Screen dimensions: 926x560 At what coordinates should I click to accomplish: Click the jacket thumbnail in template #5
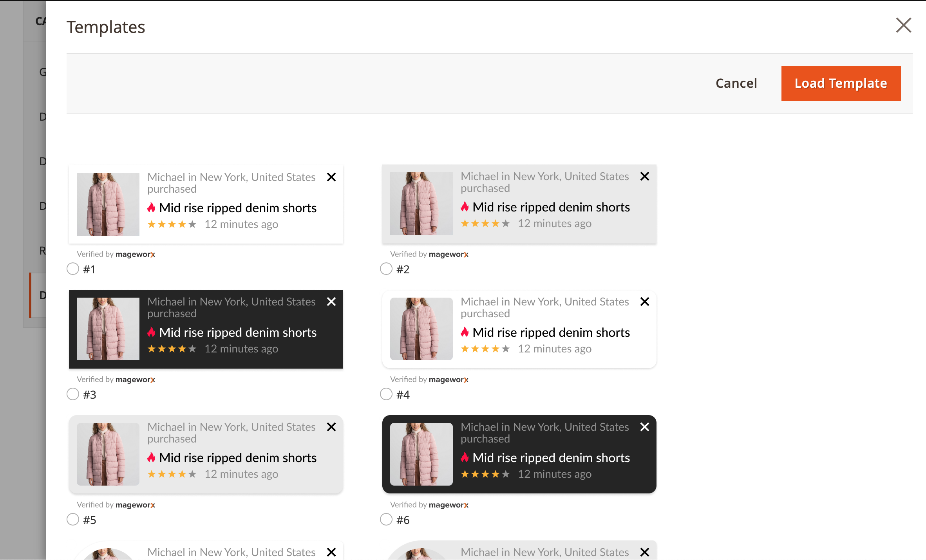[x=108, y=454]
